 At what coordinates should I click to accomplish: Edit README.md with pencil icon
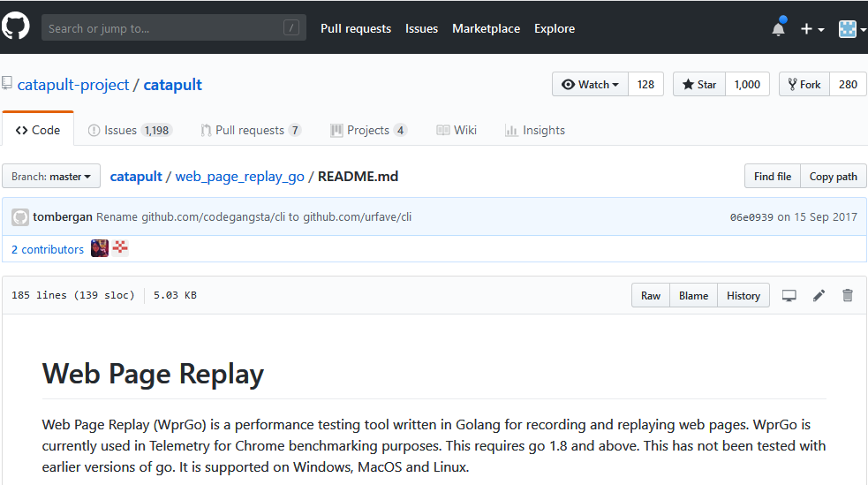819,296
